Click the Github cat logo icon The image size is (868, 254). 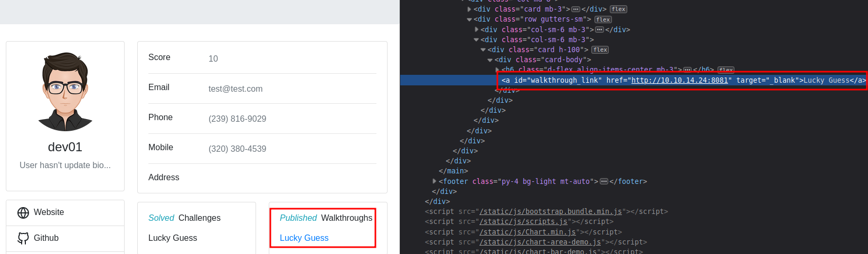pos(23,238)
